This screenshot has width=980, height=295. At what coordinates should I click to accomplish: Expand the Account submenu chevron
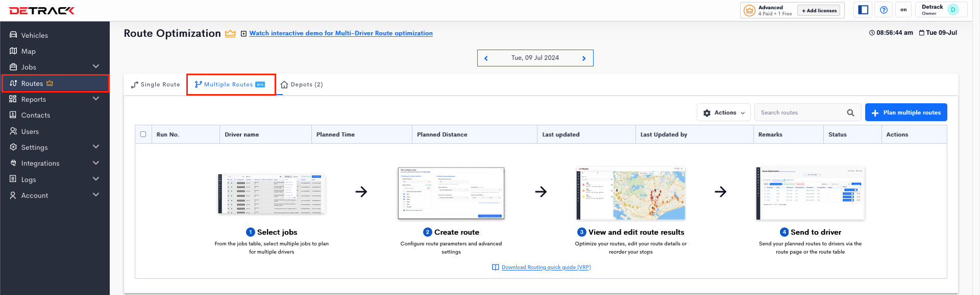(x=96, y=195)
